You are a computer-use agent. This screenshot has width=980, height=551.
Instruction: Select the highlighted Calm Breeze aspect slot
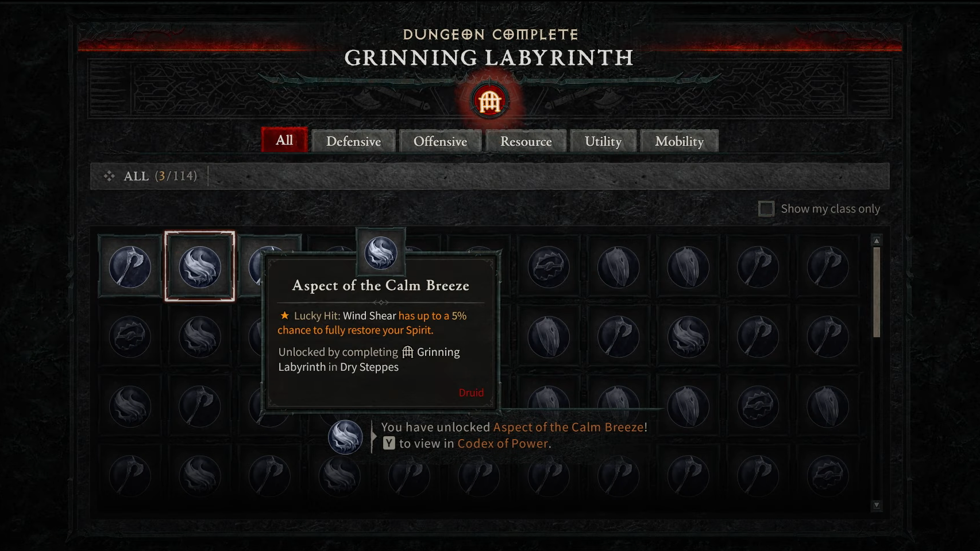pos(199,266)
